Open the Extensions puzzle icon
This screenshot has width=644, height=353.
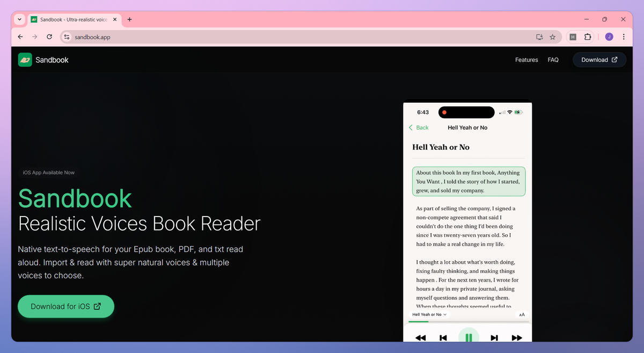click(x=588, y=37)
